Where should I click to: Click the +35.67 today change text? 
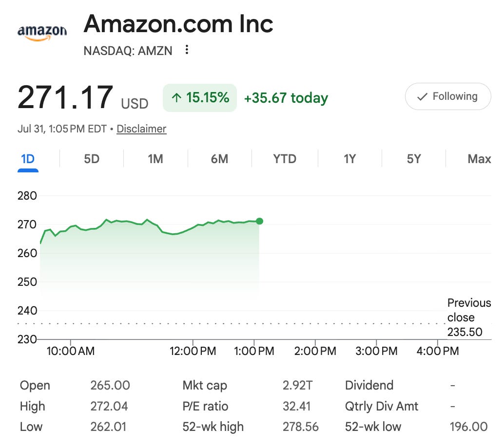[286, 98]
